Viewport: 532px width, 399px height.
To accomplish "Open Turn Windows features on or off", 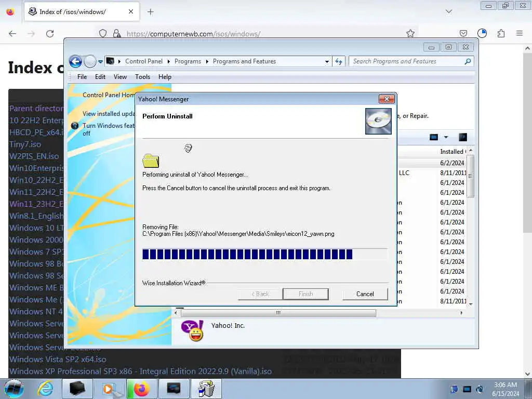I will pyautogui.click(x=108, y=129).
